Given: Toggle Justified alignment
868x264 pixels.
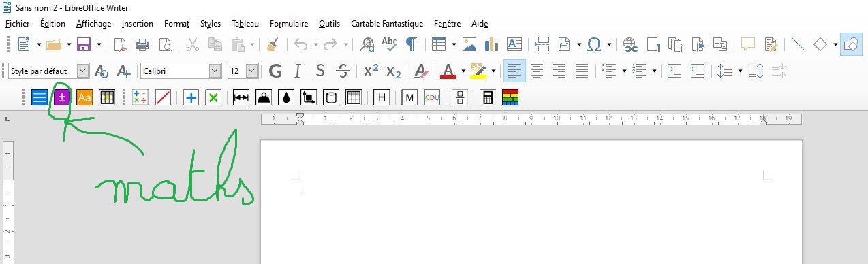Looking at the screenshot, I should point(582,71).
